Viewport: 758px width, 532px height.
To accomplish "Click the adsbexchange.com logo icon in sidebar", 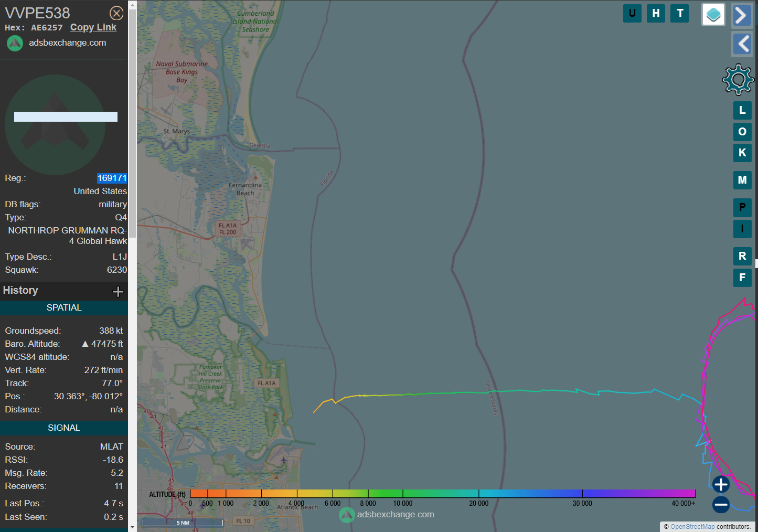I will 15,43.
